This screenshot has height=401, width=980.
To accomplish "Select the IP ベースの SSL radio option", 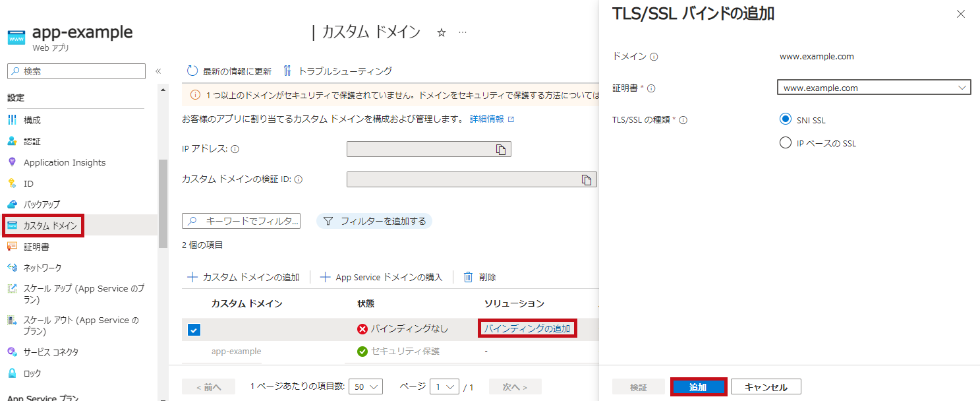I will coord(785,142).
